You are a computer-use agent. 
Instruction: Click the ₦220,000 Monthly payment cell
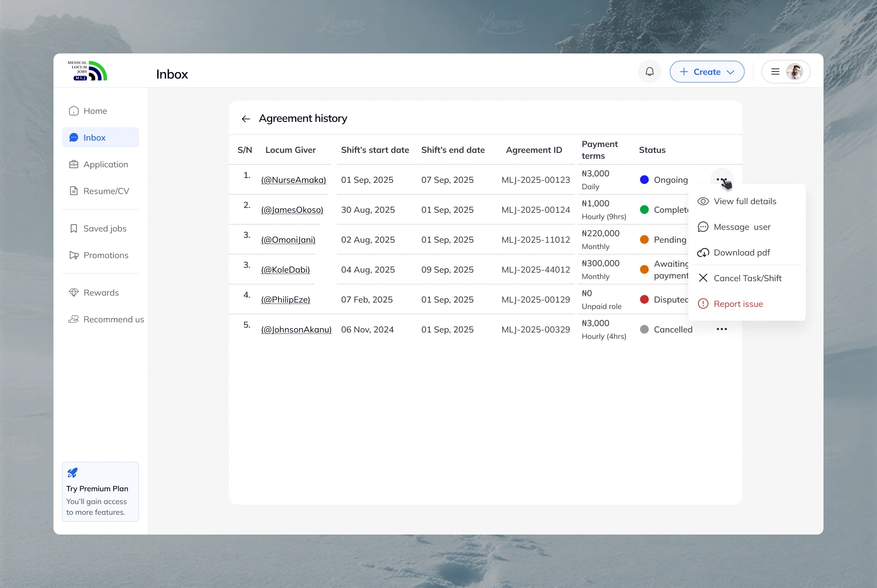point(601,239)
